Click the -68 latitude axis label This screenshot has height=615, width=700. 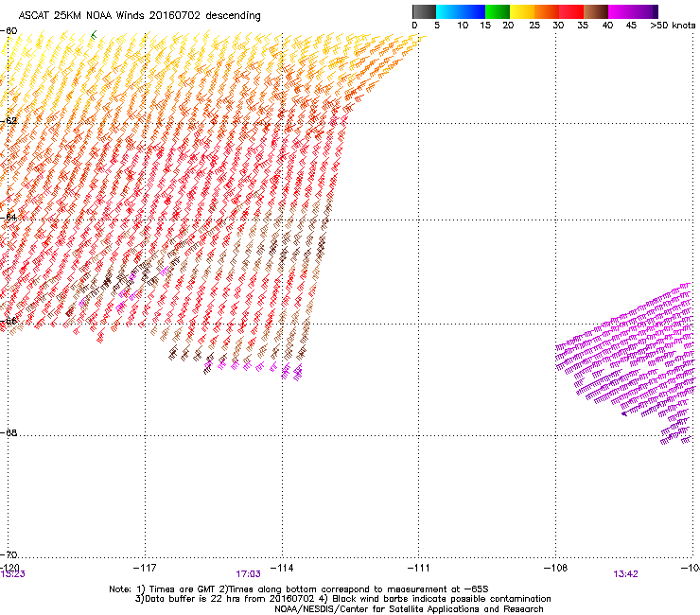coord(9,432)
